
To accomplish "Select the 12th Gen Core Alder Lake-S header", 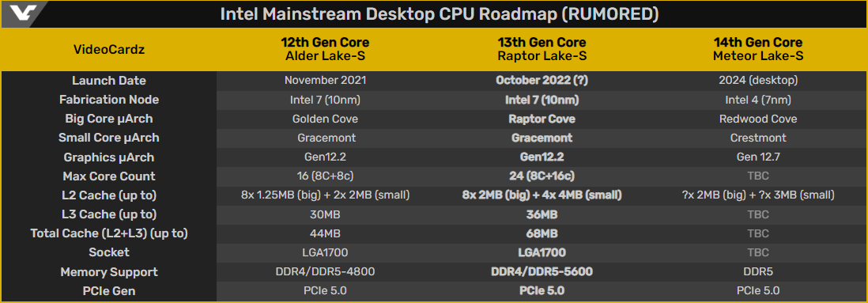I will point(326,49).
